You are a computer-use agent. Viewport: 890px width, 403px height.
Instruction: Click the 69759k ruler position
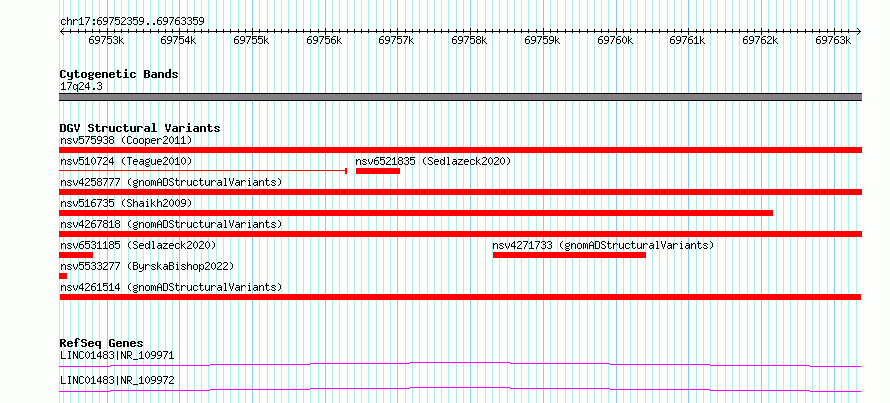[542, 40]
